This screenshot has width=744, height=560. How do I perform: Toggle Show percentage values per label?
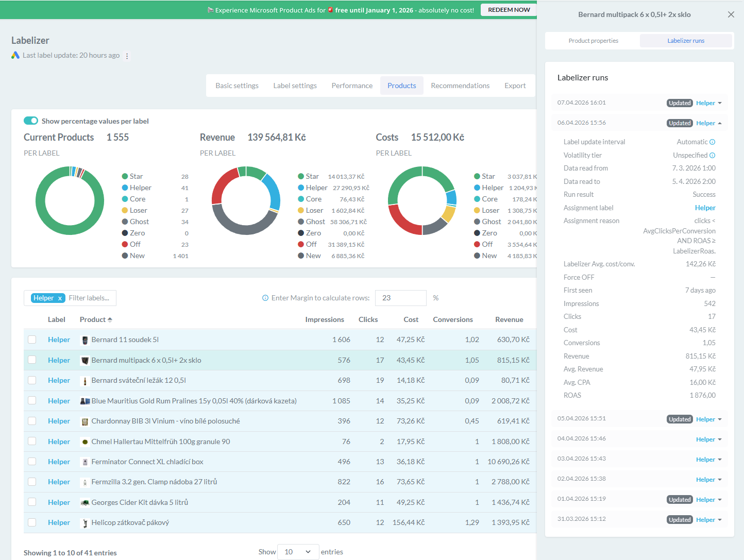tap(31, 121)
